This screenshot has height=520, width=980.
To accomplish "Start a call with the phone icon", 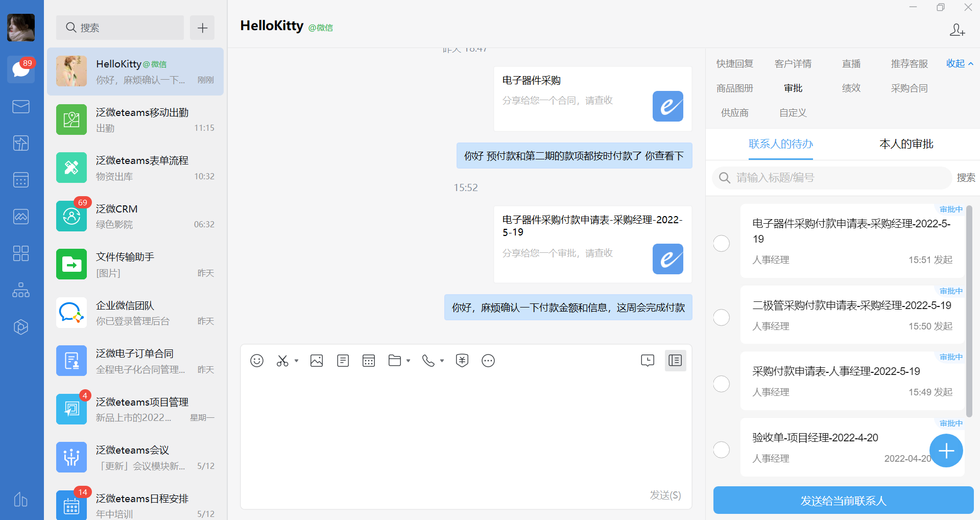I will 428,361.
